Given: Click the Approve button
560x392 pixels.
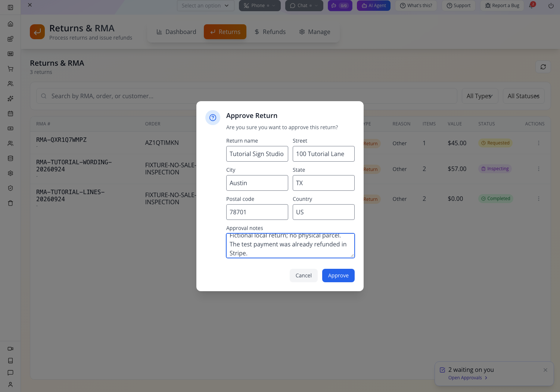Looking at the screenshot, I should click(338, 276).
